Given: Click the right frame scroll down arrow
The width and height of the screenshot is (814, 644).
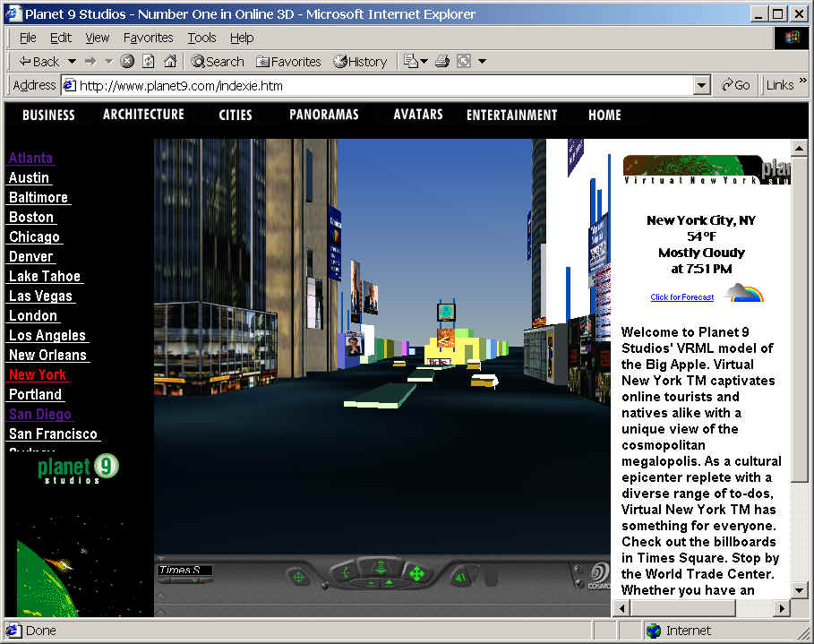Looking at the screenshot, I should pos(799,590).
